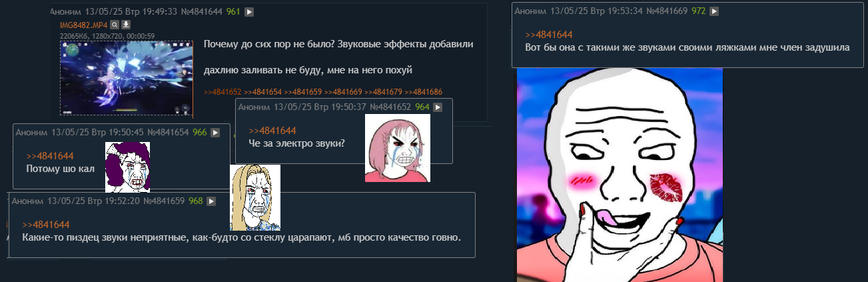The width and height of the screenshot is (868, 282).
Task: Open post menu arrow of post №4841652
Action: coord(438,107)
